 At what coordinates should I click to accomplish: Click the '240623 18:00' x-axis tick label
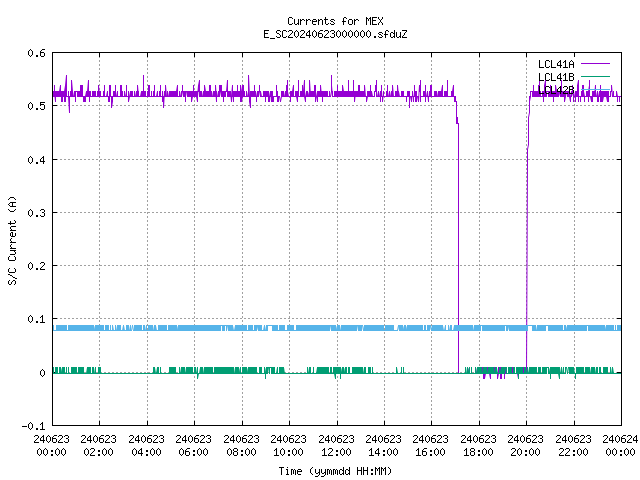pyautogui.click(x=478, y=445)
